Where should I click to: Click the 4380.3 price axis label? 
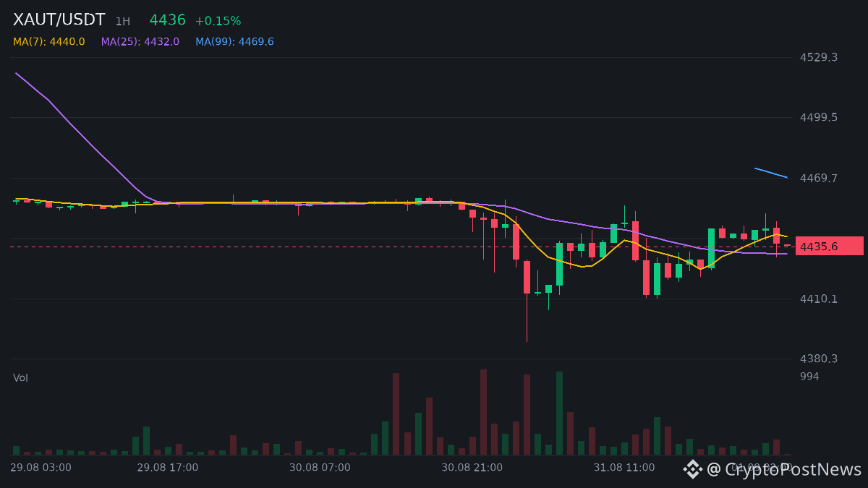click(819, 359)
